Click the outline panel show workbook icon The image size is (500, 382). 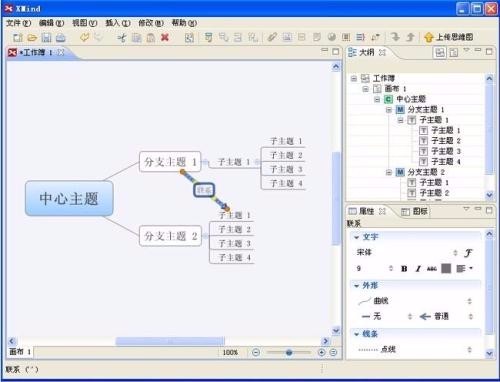click(x=440, y=52)
